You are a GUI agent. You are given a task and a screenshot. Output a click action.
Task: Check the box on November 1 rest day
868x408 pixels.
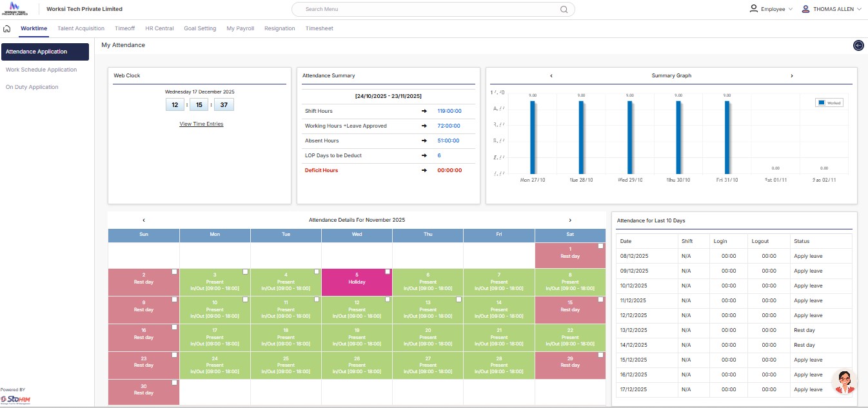click(600, 246)
